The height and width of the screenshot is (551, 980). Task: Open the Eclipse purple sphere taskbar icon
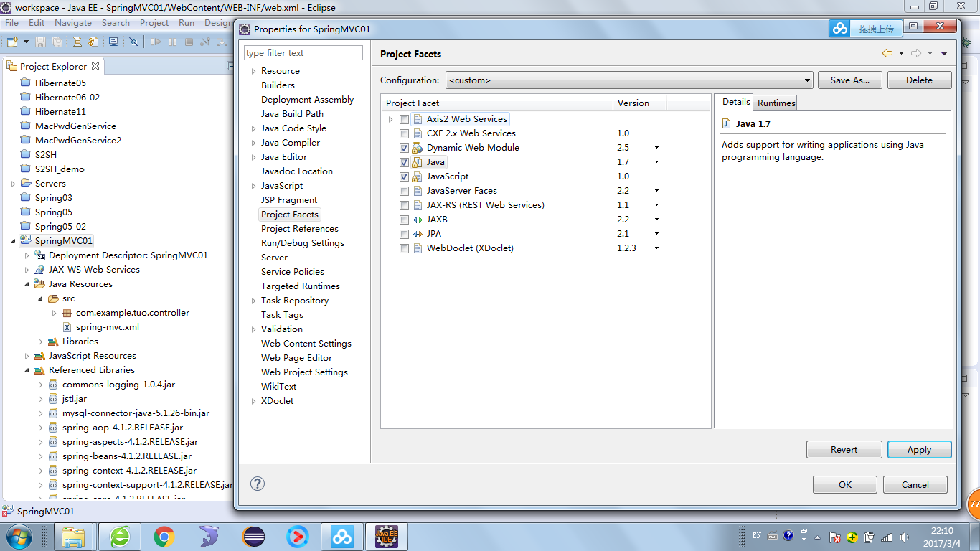click(254, 536)
